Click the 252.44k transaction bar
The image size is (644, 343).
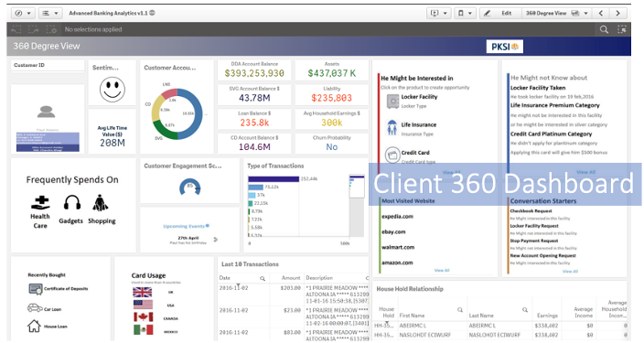click(274, 179)
